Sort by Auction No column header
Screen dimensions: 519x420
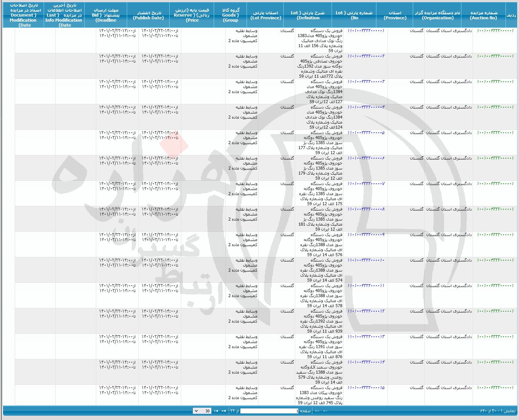[x=483, y=15]
